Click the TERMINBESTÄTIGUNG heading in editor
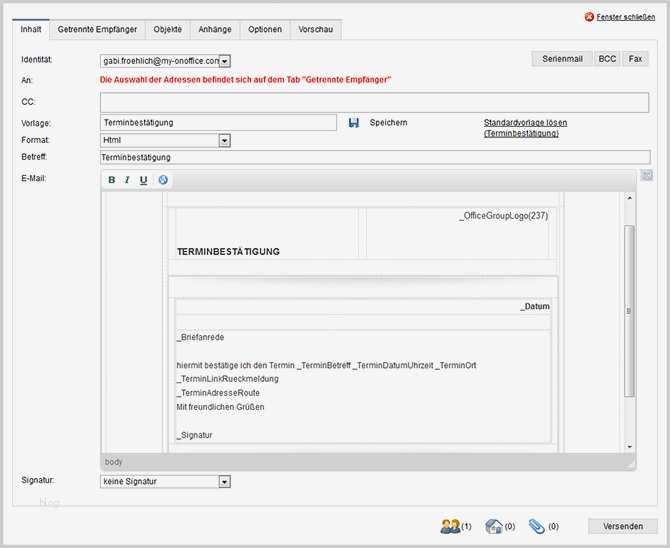Image resolution: width=670 pixels, height=548 pixels. click(x=228, y=252)
